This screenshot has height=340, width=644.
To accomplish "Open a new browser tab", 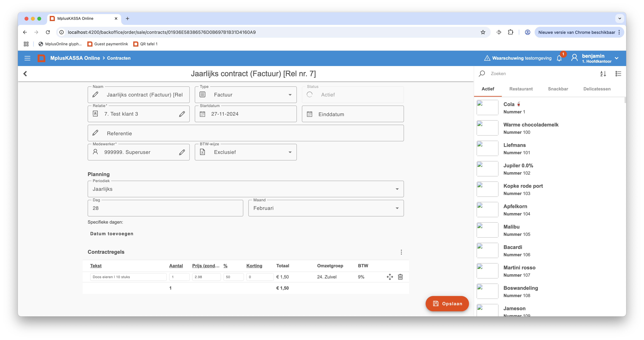I will 128,18.
